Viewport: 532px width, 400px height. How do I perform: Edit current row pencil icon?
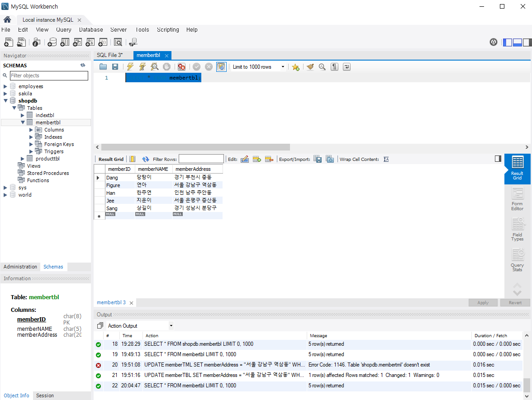245,159
